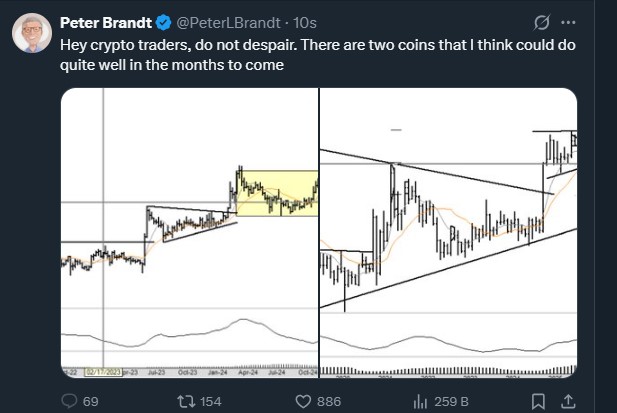Click the Peter Brandt display name
Viewport: 617px width, 413px height.
(x=101, y=22)
